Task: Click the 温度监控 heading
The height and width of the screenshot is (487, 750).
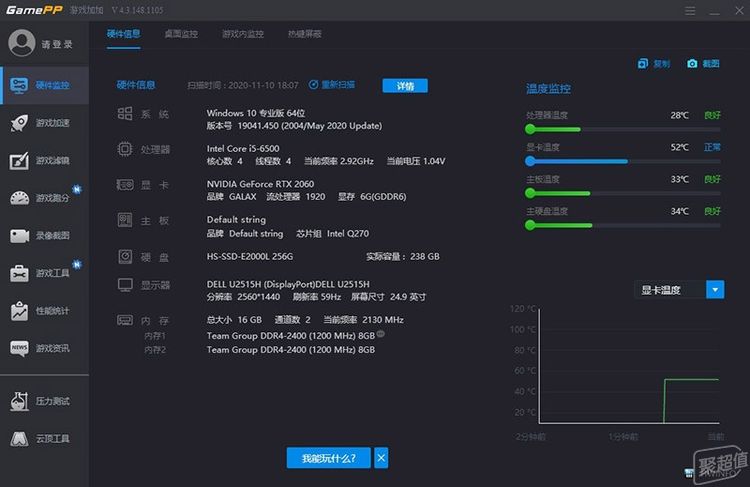Action: [x=548, y=89]
